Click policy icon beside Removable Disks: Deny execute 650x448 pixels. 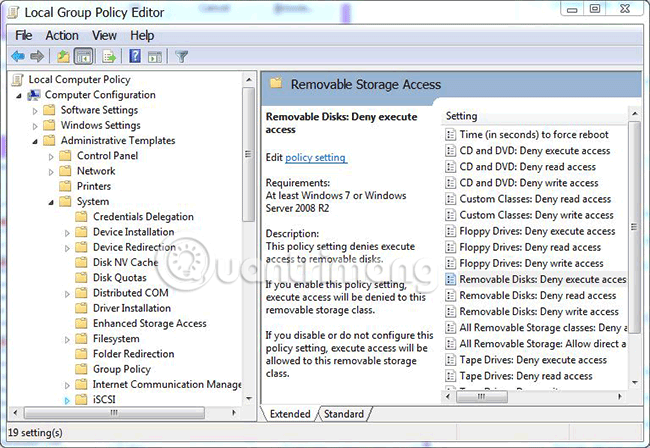coord(450,279)
